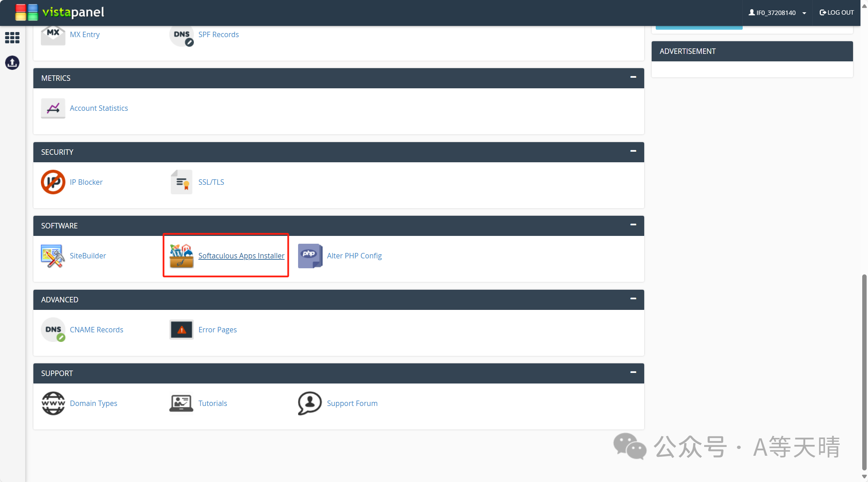Open the Tutorials link
The width and height of the screenshot is (868, 482).
coord(213,403)
